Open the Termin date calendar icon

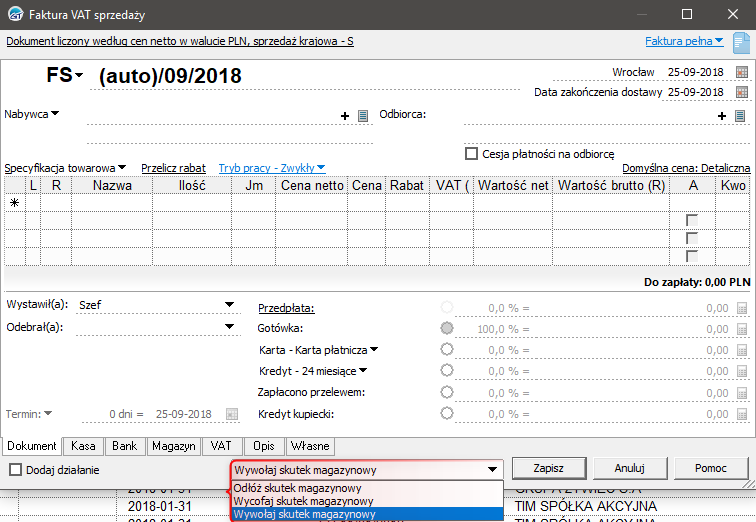(x=232, y=414)
